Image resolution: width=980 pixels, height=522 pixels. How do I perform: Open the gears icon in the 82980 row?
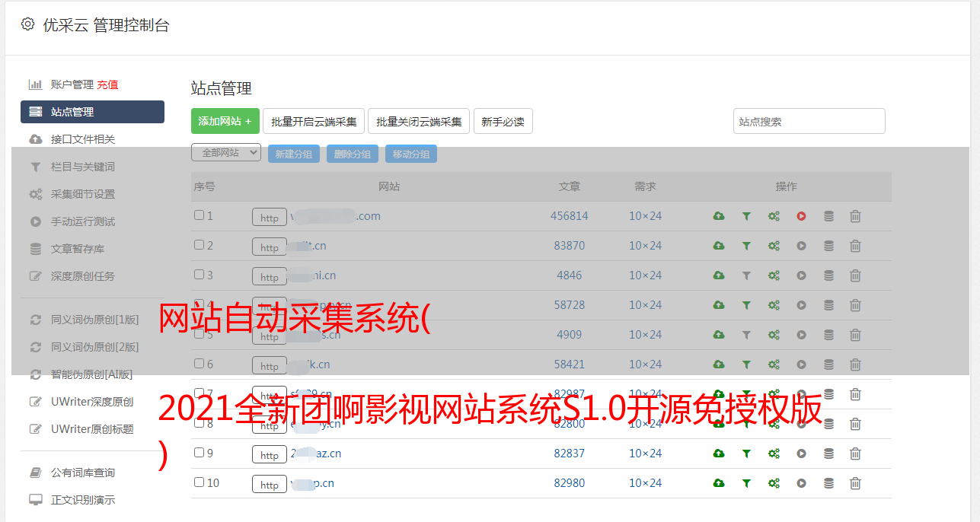point(774,483)
